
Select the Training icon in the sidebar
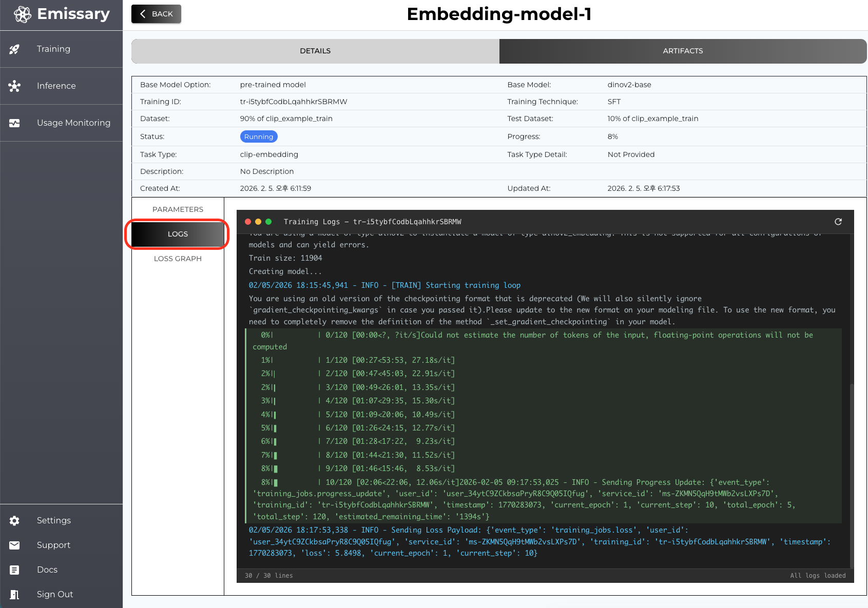pyautogui.click(x=14, y=49)
